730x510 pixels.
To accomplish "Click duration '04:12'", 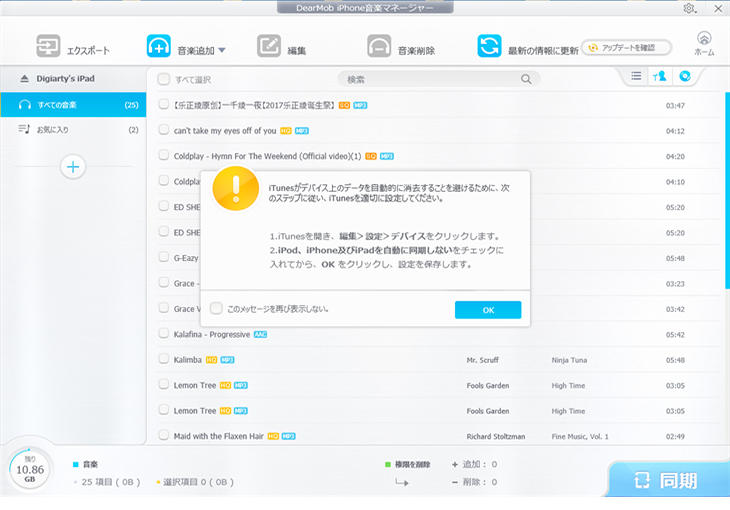I will [x=675, y=131].
